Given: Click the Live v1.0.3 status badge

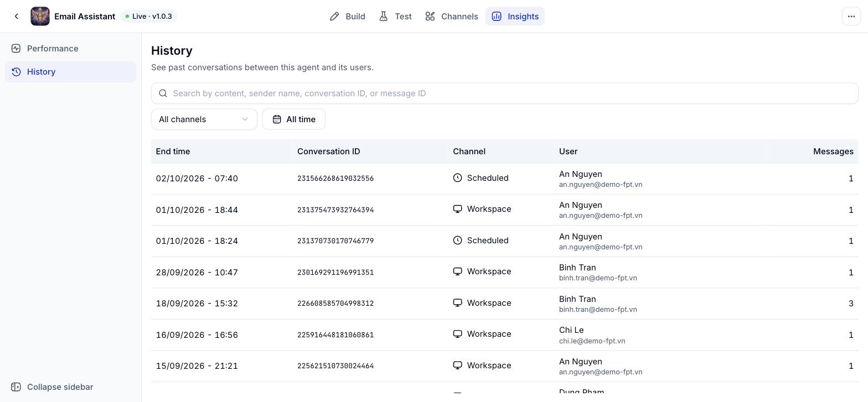Looking at the screenshot, I should [149, 17].
